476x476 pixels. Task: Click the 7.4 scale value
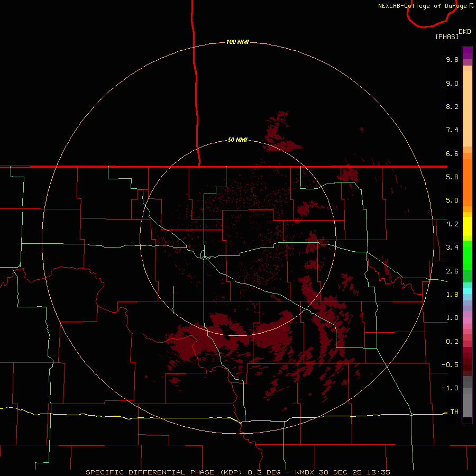coord(452,130)
